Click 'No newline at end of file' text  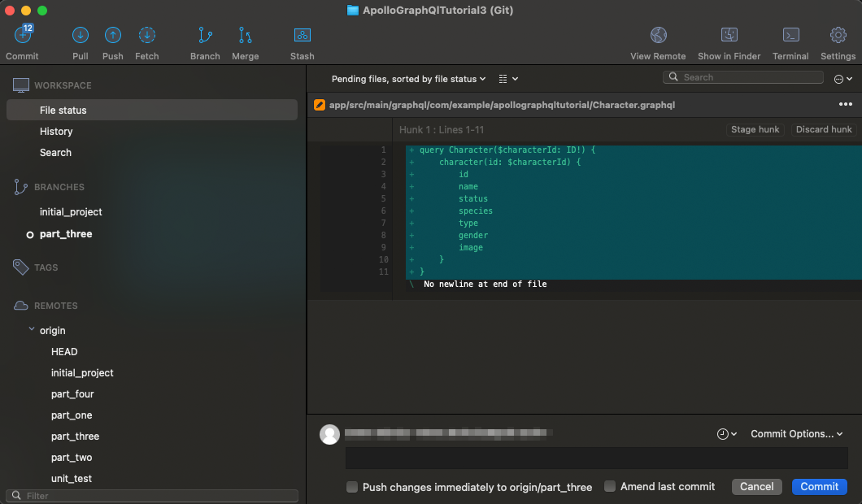485,285
